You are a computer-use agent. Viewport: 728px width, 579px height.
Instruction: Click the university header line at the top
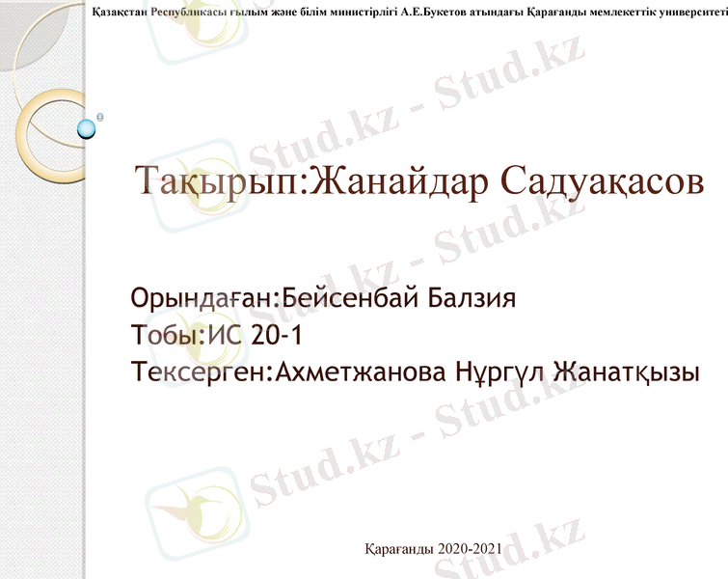(x=410, y=13)
